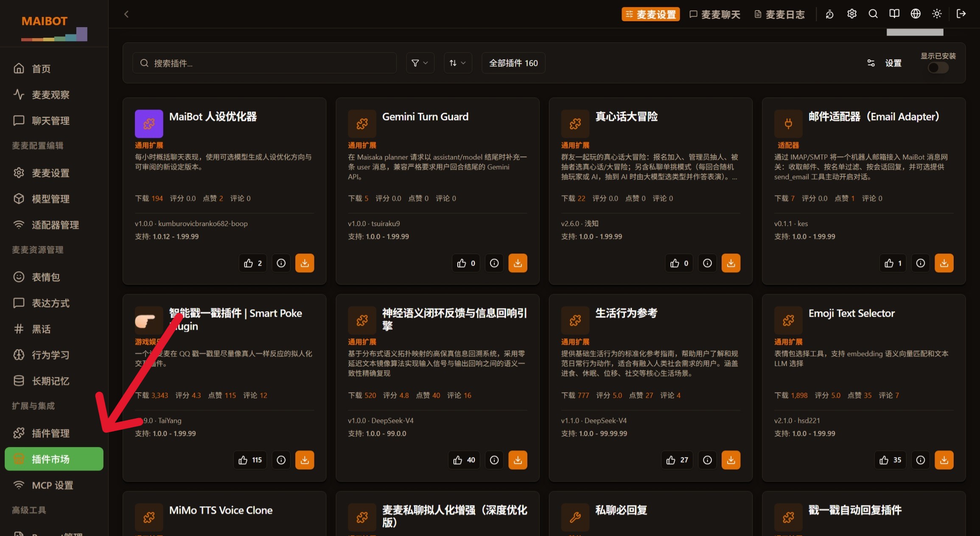Download the 神经语义闭环反馈 plugin

[x=518, y=460]
